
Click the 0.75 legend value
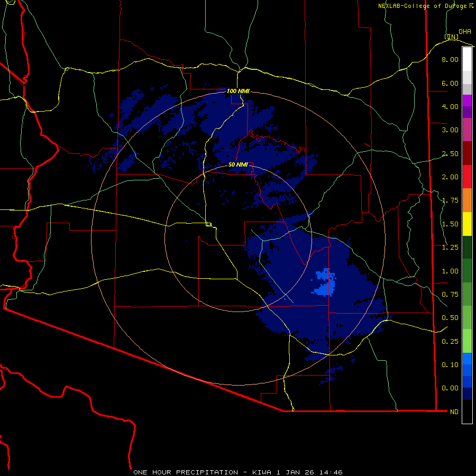click(x=450, y=295)
